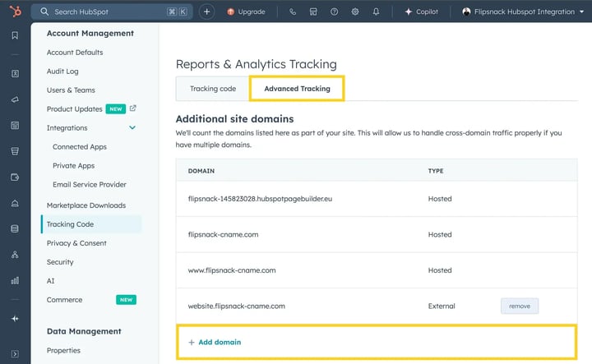The image size is (592, 364).
Task: Open the Content icon in left rail
Action: [15, 125]
